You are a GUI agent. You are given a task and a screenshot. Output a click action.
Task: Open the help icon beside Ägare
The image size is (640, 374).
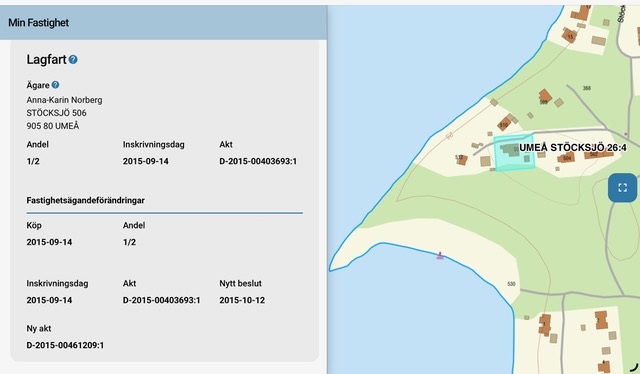tap(55, 85)
